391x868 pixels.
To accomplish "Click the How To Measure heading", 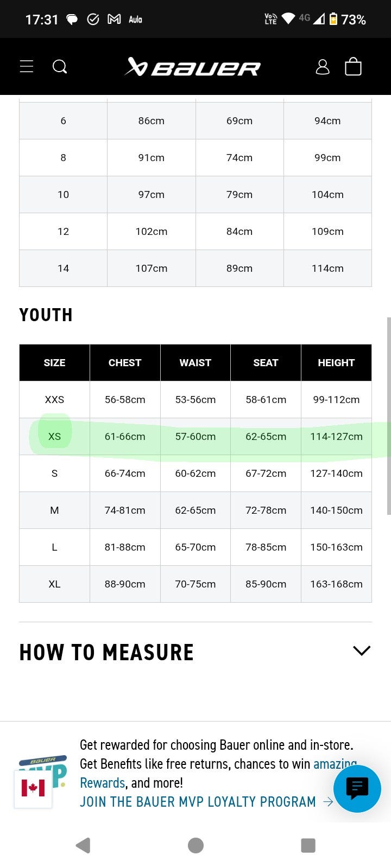I will (x=106, y=652).
